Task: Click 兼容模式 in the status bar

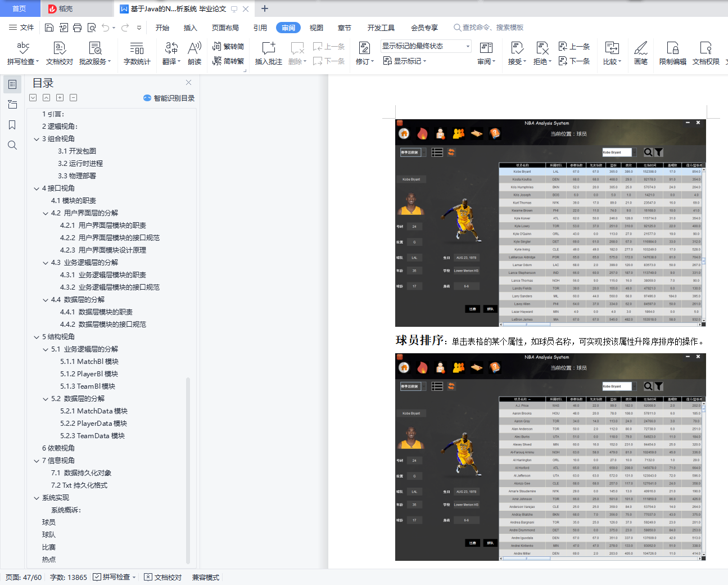Action: coord(206,577)
